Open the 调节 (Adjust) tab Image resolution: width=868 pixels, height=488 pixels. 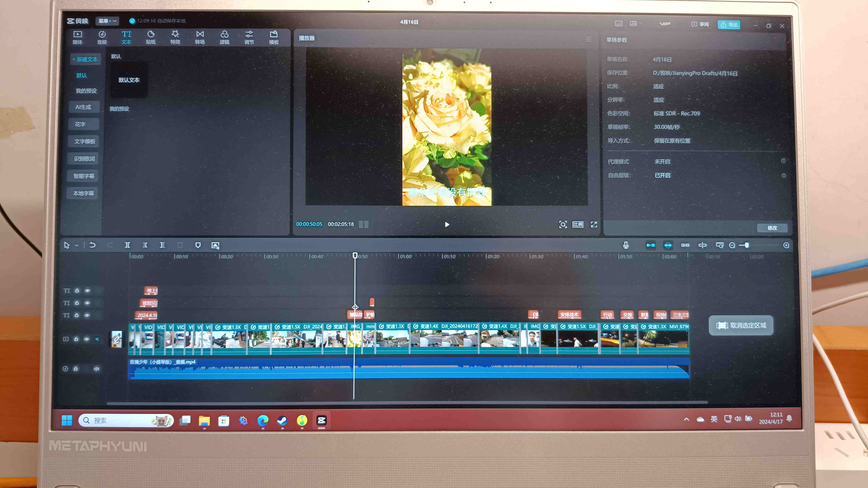click(x=249, y=37)
